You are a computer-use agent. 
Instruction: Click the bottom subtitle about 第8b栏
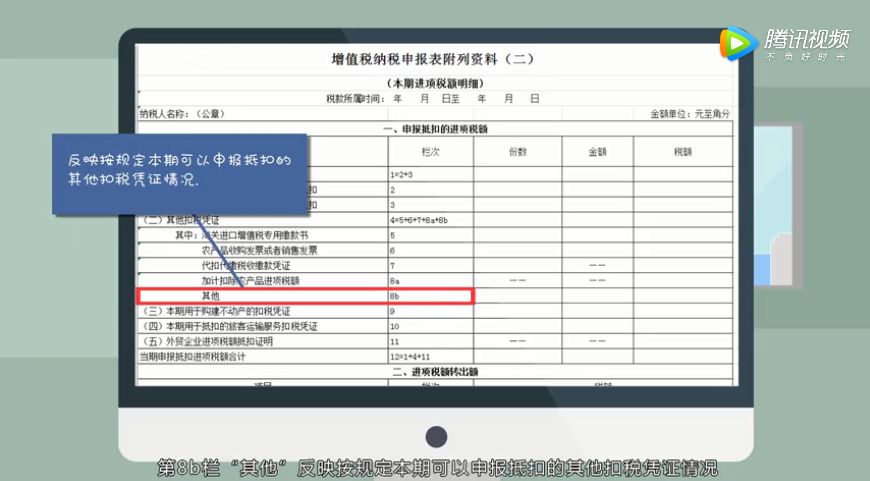(437, 468)
